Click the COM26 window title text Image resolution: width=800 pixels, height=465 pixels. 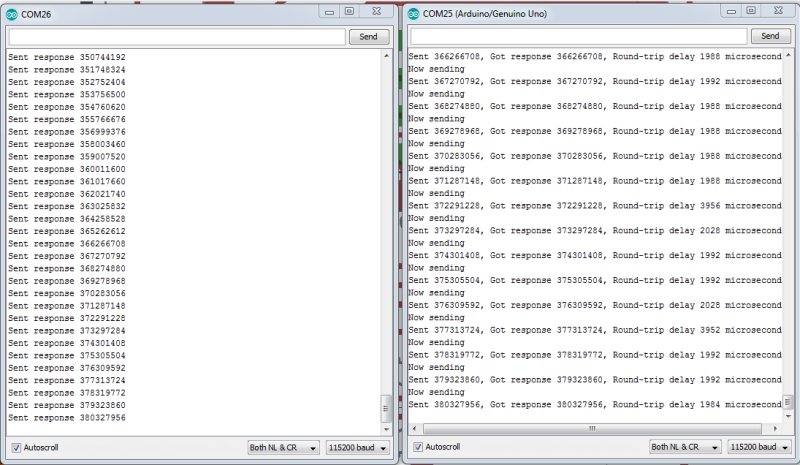[36, 15]
